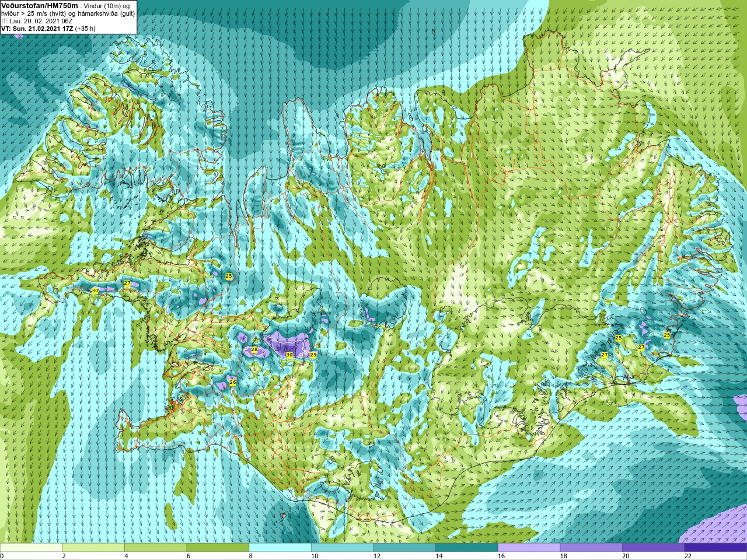
Task: Click the above-22 m/s indigo scale segment
Action: tap(715, 548)
